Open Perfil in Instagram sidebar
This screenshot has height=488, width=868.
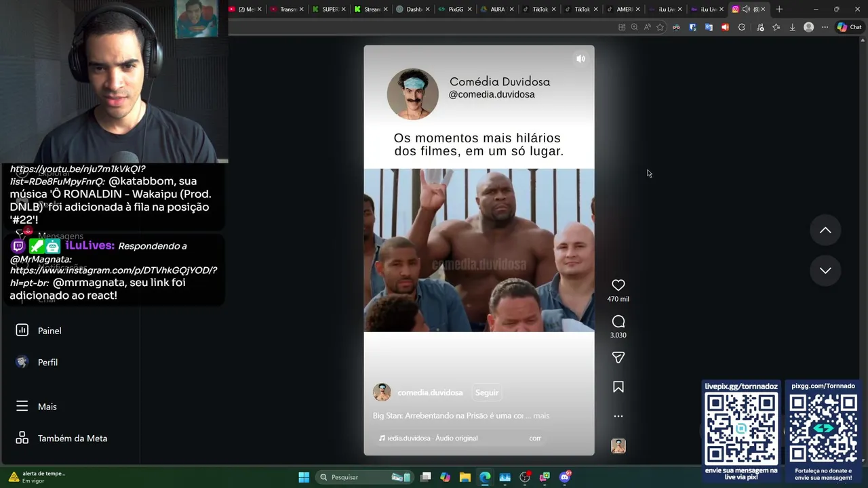[47, 363]
